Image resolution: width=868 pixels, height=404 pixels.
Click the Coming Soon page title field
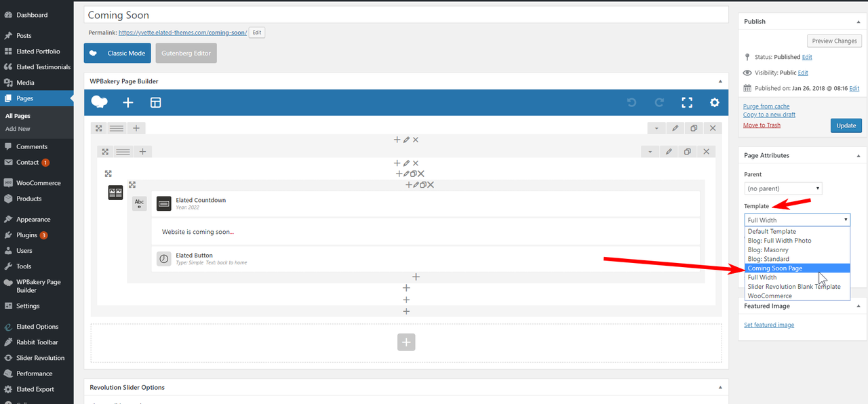(x=406, y=15)
